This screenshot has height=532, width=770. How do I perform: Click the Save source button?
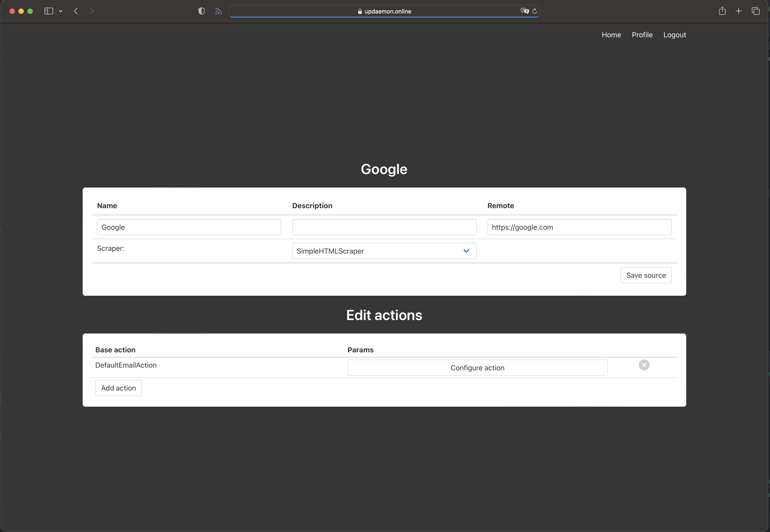(646, 275)
